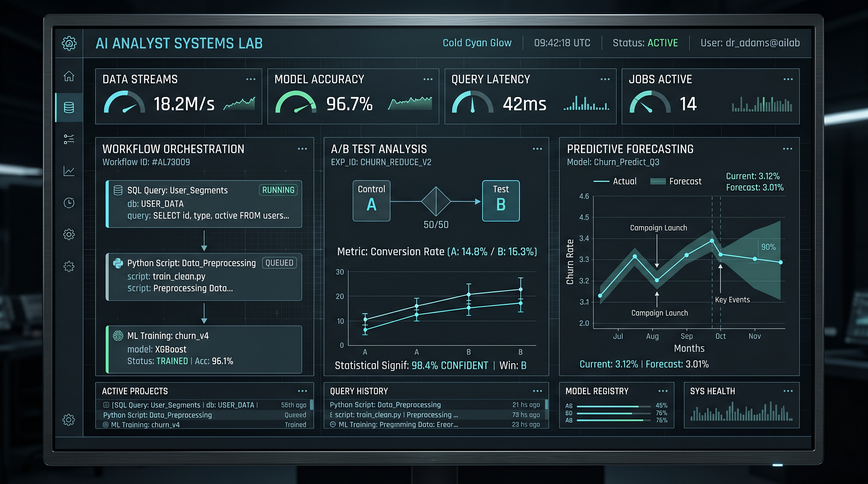This screenshot has width=868, height=484.
Task: Open A/B Test Analysis panel options menu
Action: (x=537, y=149)
